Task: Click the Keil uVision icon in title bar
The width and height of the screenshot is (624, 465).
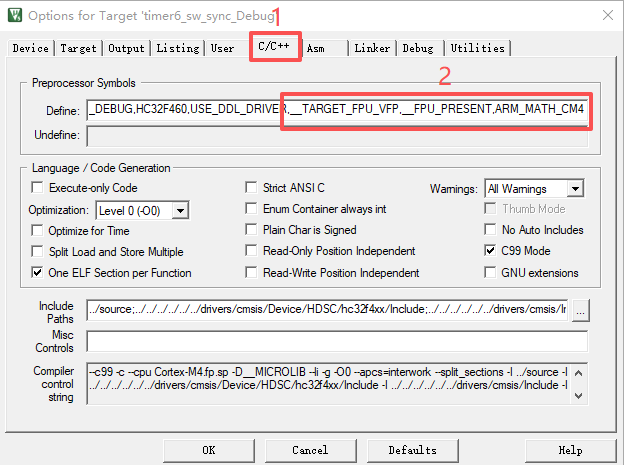Action: click(x=15, y=15)
